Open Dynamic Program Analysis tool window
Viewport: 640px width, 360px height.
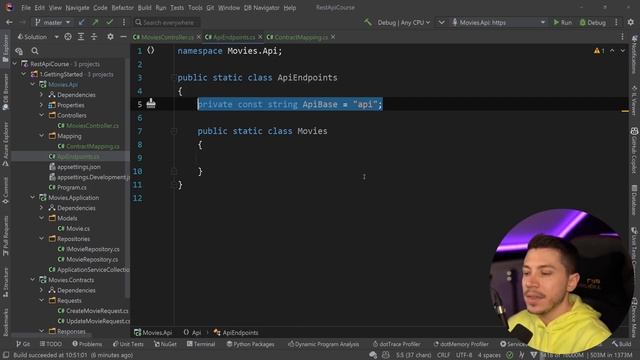coord(323,344)
